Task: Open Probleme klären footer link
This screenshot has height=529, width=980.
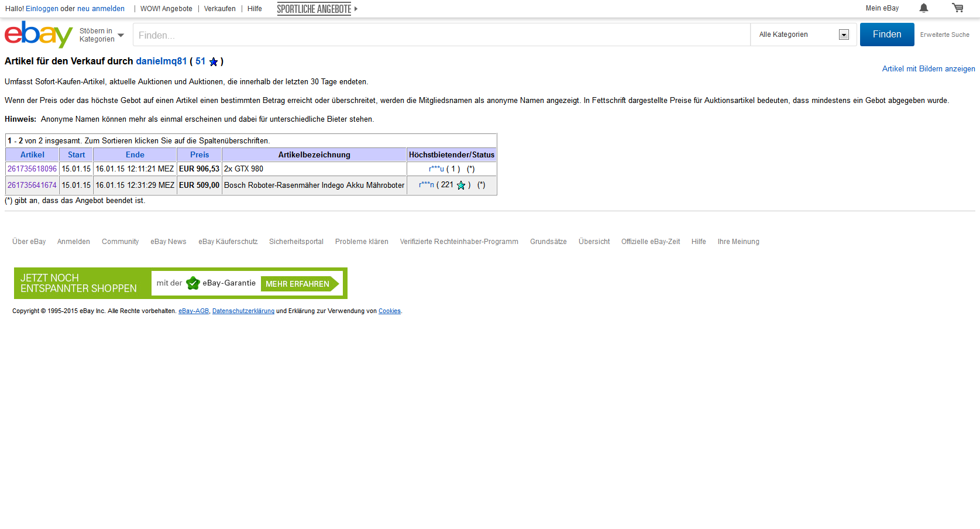Action: [362, 242]
